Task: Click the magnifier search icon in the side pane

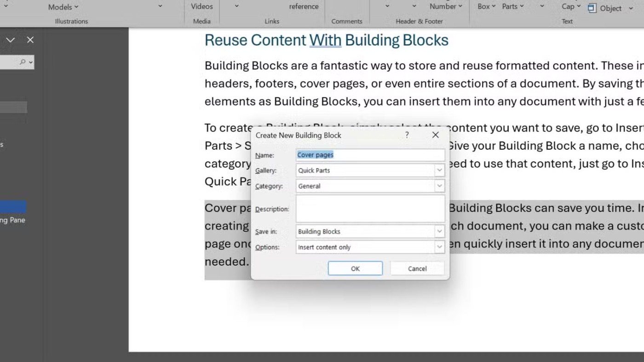Action: (x=23, y=62)
